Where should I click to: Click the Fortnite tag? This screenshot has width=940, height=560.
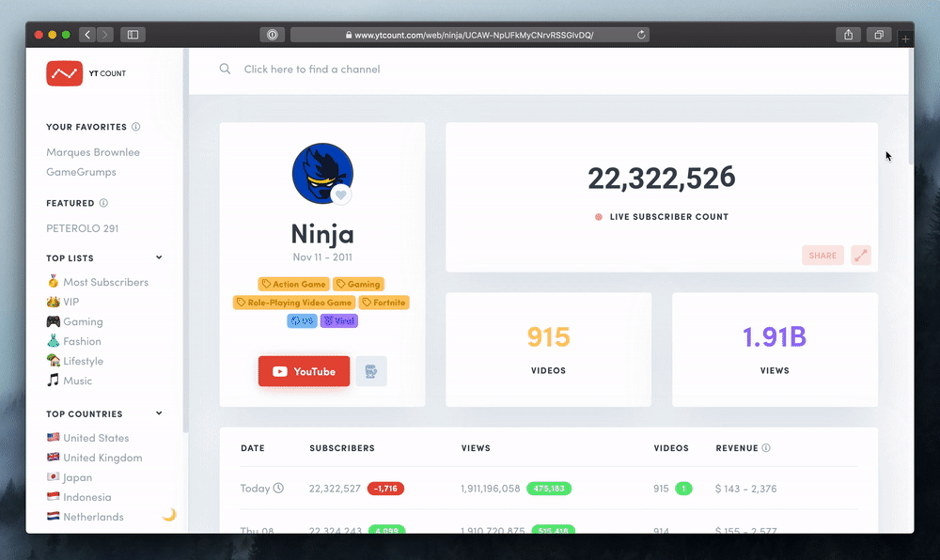384,303
